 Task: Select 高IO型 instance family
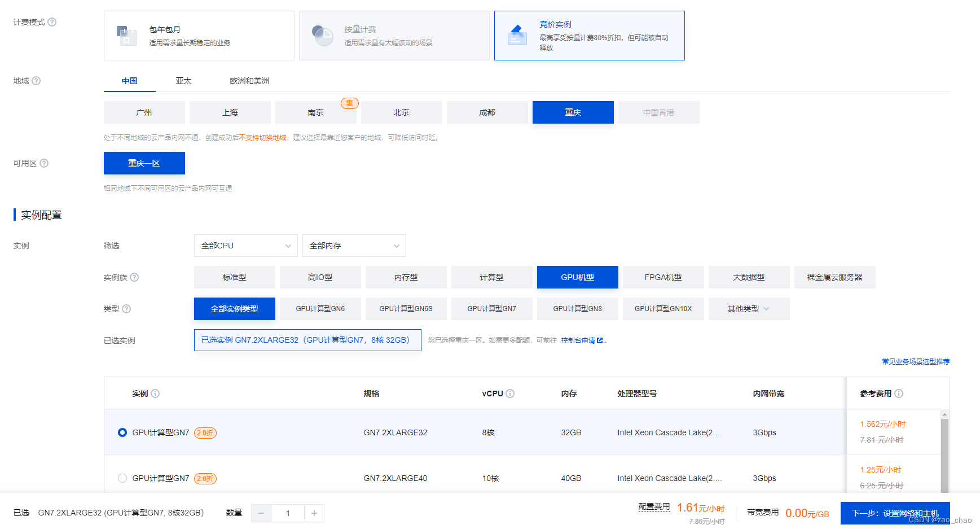coord(320,277)
